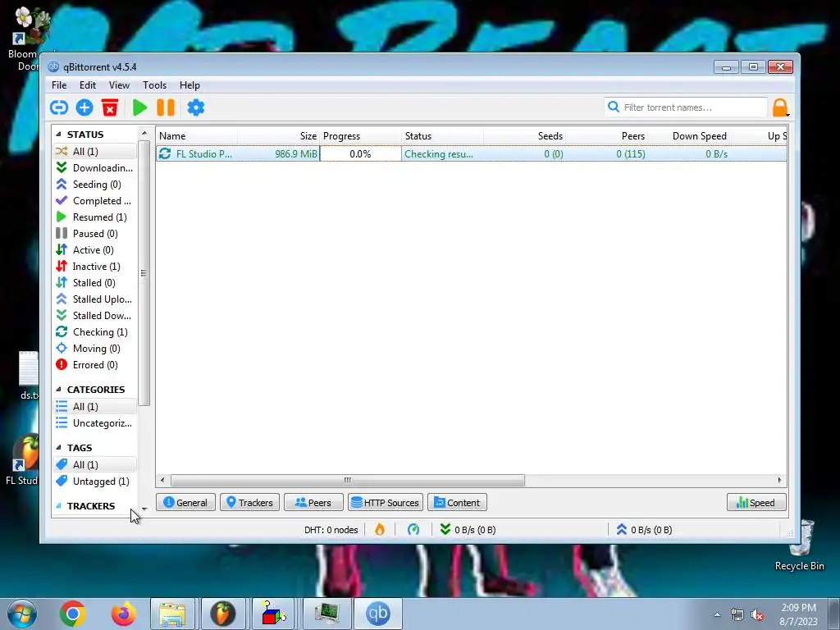Open FL Studio from the taskbar
This screenshot has height=630, width=840.
tap(223, 614)
